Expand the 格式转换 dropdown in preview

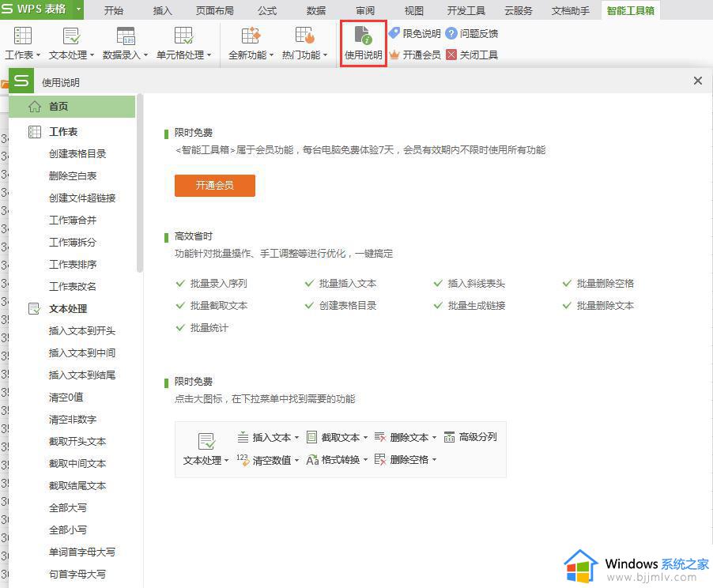pos(365,460)
